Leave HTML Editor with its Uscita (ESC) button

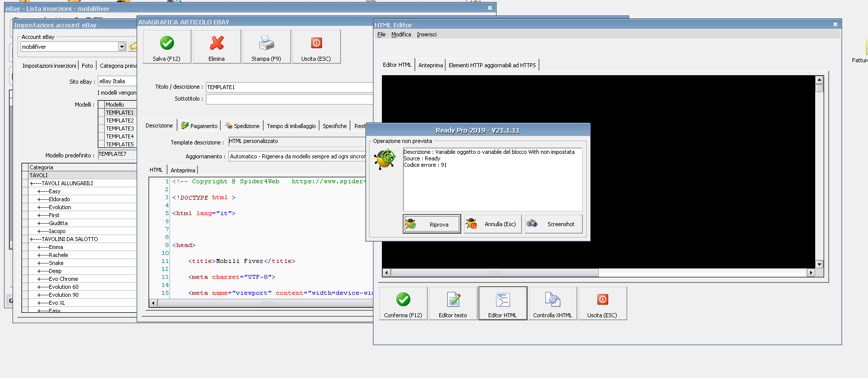point(603,303)
